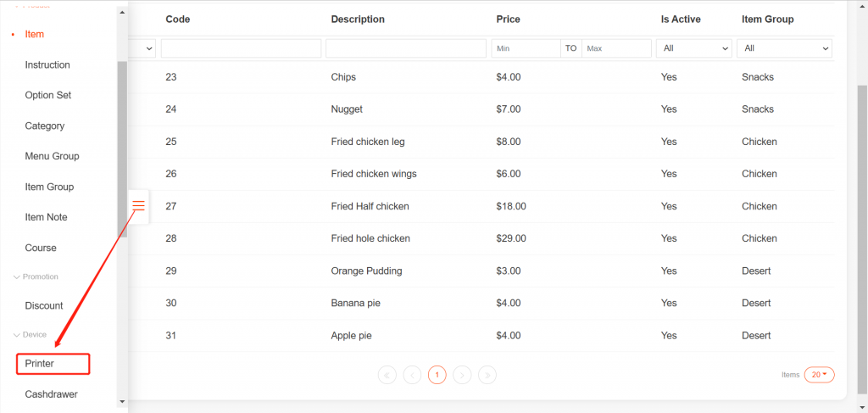Click page number 1 button
868x413 pixels.
[x=437, y=374]
